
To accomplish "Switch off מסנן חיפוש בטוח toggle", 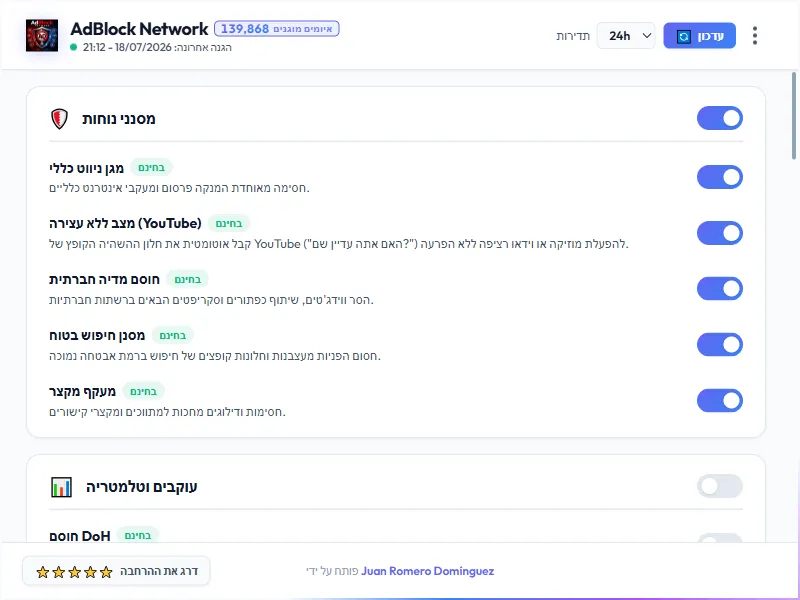I will 720,345.
